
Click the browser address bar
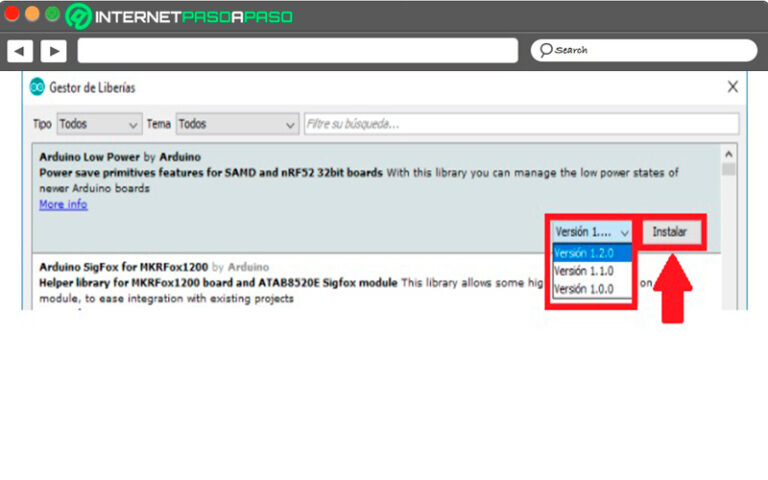coord(297,50)
